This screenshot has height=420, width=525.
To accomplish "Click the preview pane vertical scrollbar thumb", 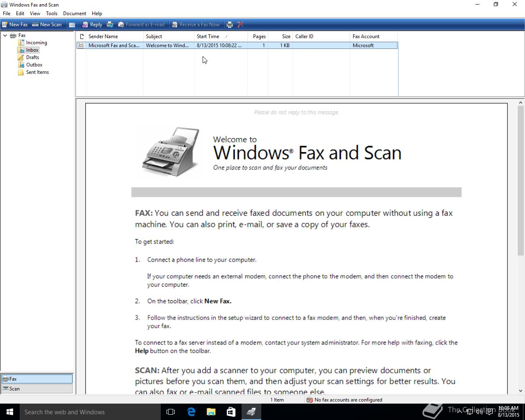I will pyautogui.click(x=521, y=181).
